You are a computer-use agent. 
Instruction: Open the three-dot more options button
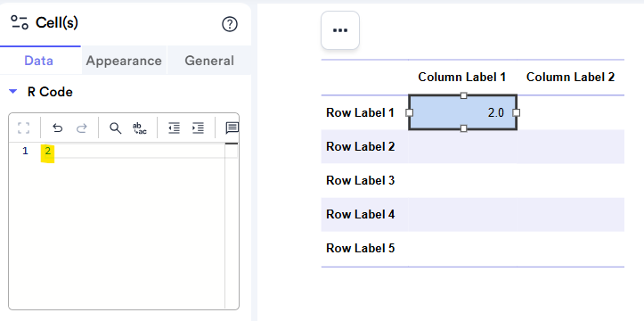click(x=340, y=30)
